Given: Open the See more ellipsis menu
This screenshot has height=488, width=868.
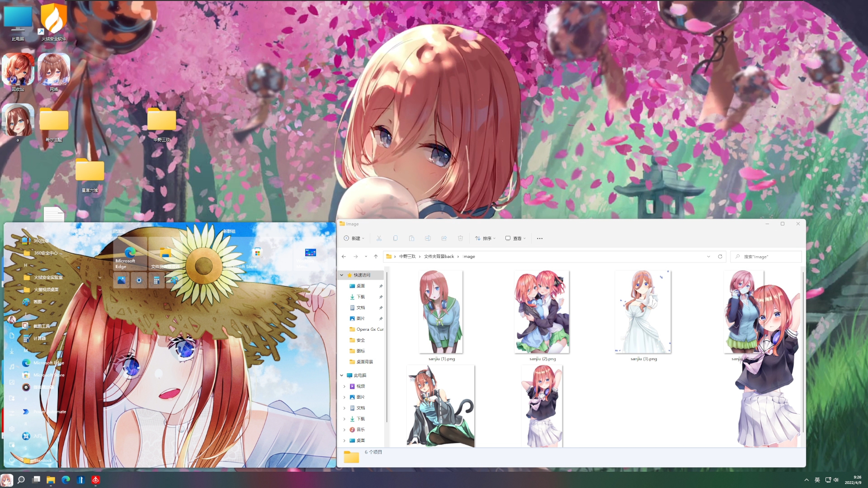Looking at the screenshot, I should pyautogui.click(x=539, y=238).
